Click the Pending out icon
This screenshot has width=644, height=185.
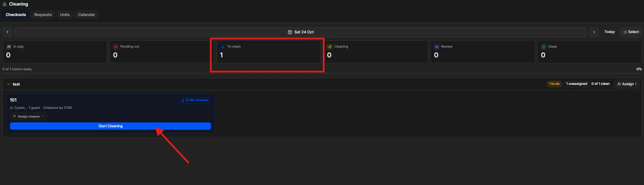coord(116,47)
